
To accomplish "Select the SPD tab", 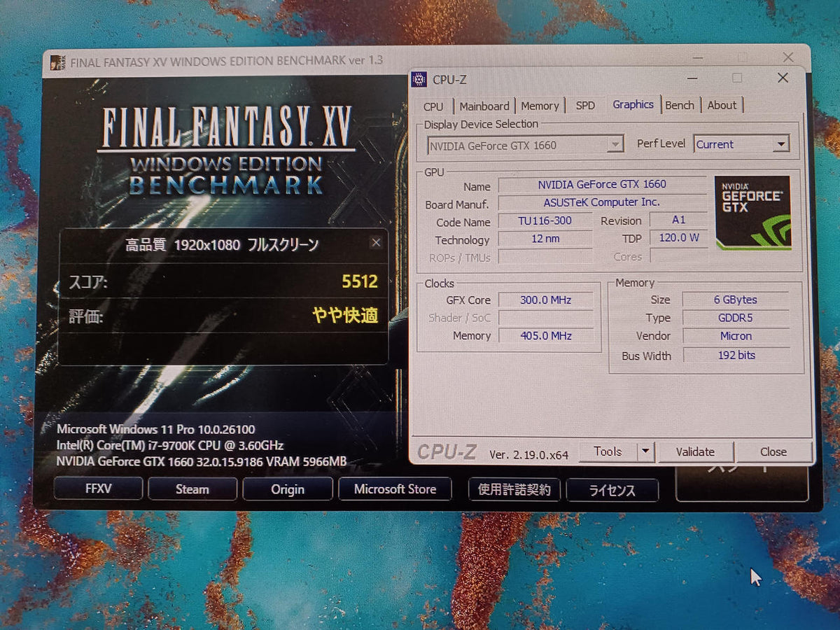I will 585,106.
